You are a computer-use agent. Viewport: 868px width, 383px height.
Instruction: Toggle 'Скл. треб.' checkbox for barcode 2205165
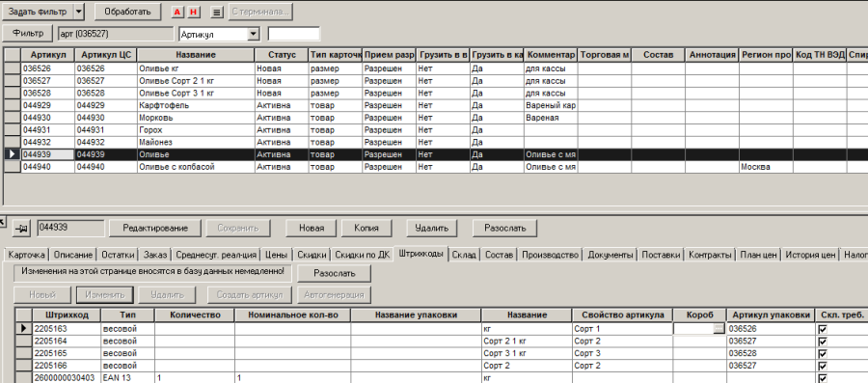coord(822,354)
